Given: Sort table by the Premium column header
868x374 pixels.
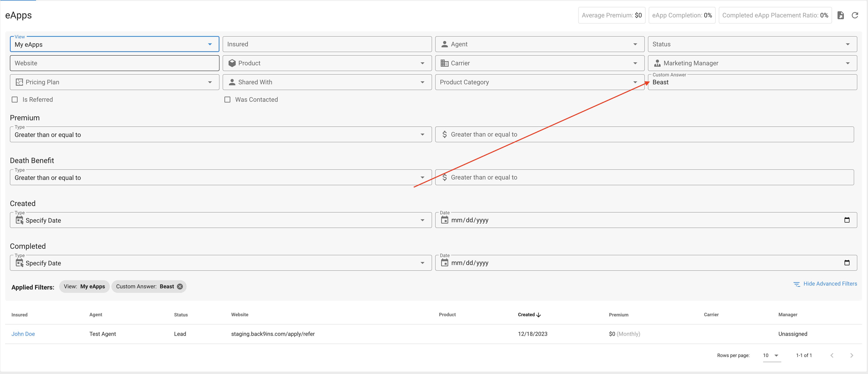Looking at the screenshot, I should (618, 315).
